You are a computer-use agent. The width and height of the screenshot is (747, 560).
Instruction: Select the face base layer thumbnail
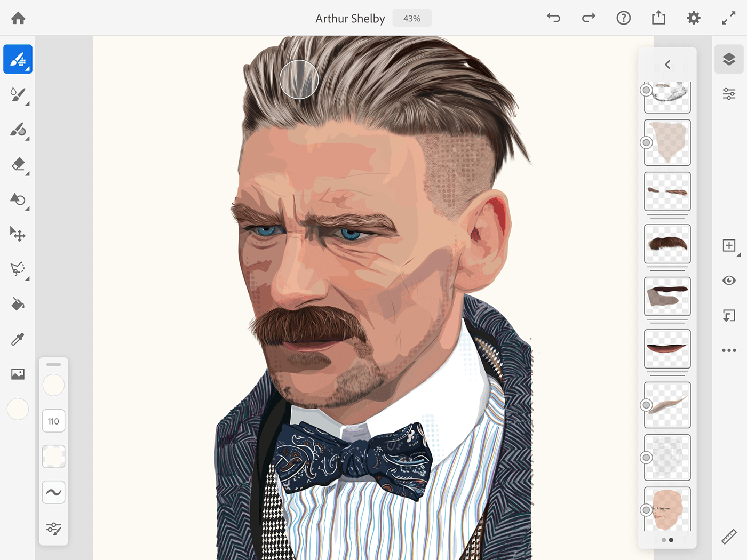(667, 509)
